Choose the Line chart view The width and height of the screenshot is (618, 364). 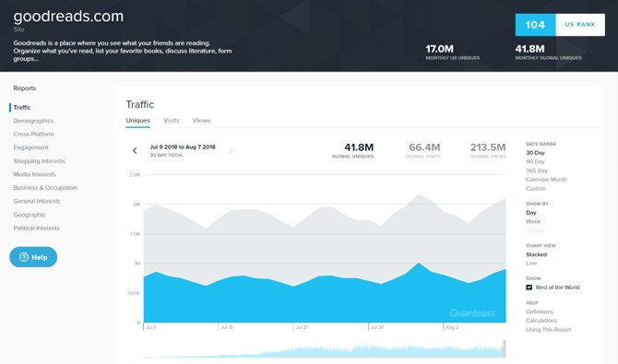click(x=531, y=264)
